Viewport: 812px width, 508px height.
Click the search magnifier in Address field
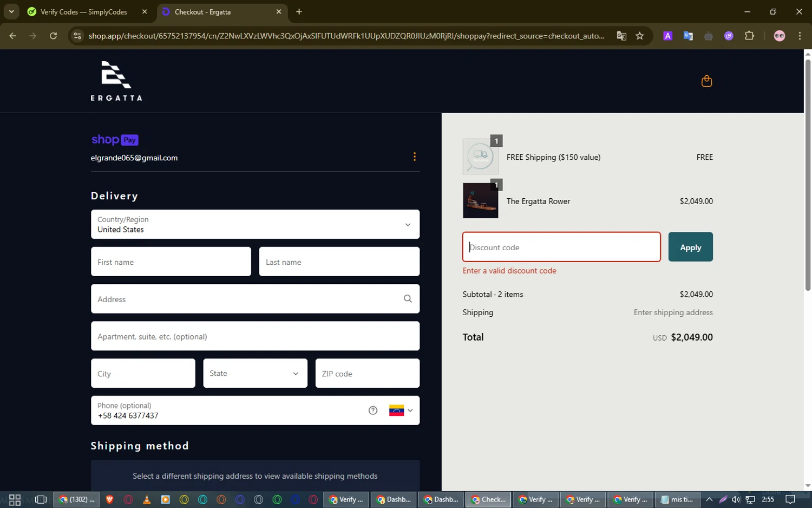point(408,299)
